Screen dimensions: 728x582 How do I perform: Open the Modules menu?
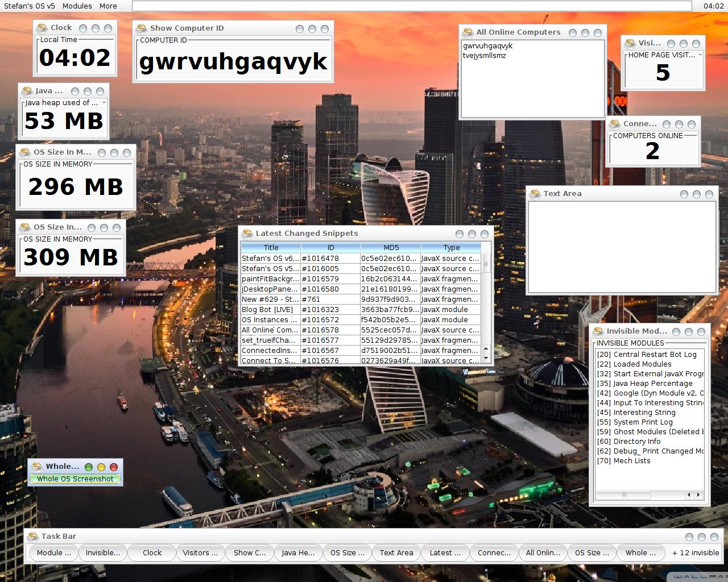coord(77,6)
